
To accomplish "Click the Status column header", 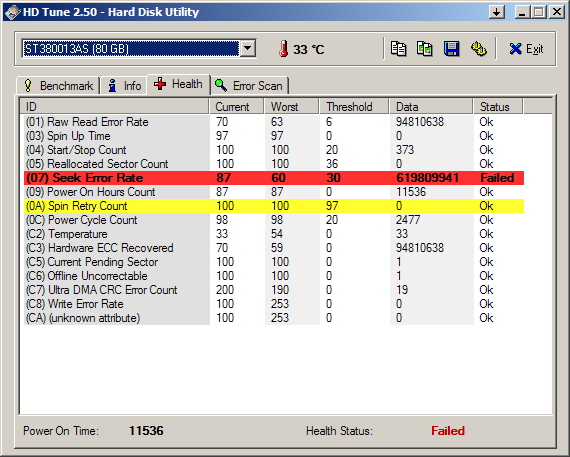I will pos(498,107).
